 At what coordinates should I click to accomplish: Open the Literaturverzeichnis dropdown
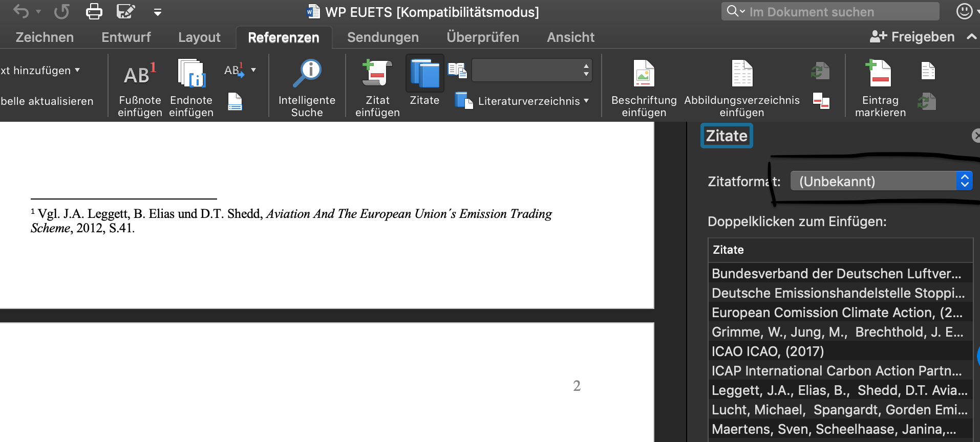[x=522, y=101]
